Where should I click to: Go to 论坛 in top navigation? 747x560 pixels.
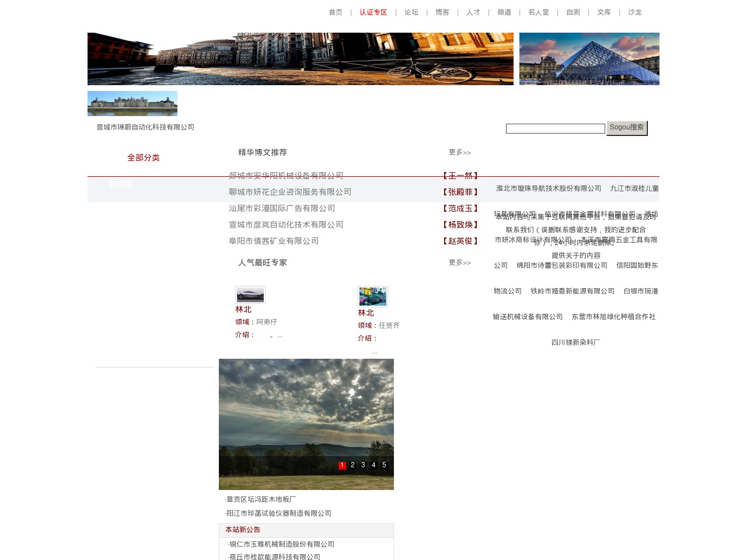click(411, 12)
